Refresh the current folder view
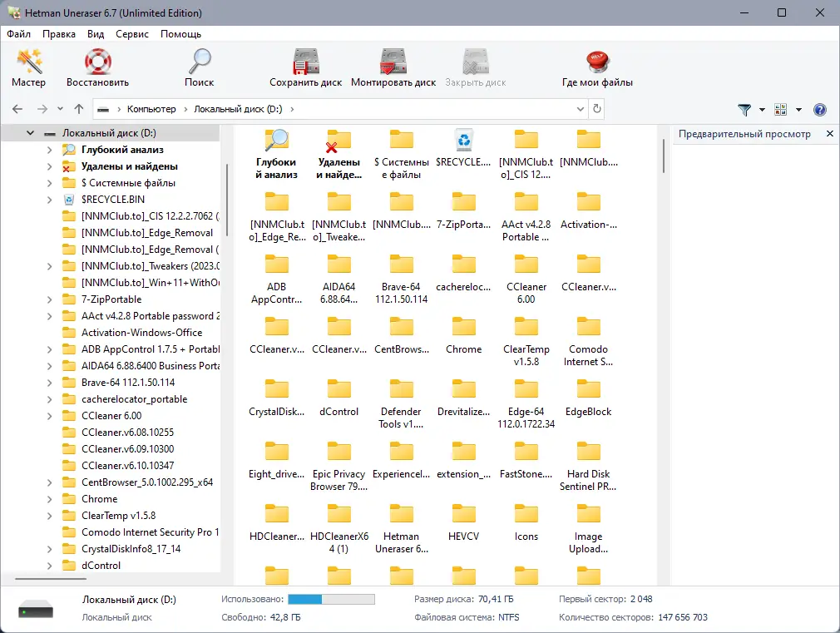The height and width of the screenshot is (633, 840). coord(597,109)
